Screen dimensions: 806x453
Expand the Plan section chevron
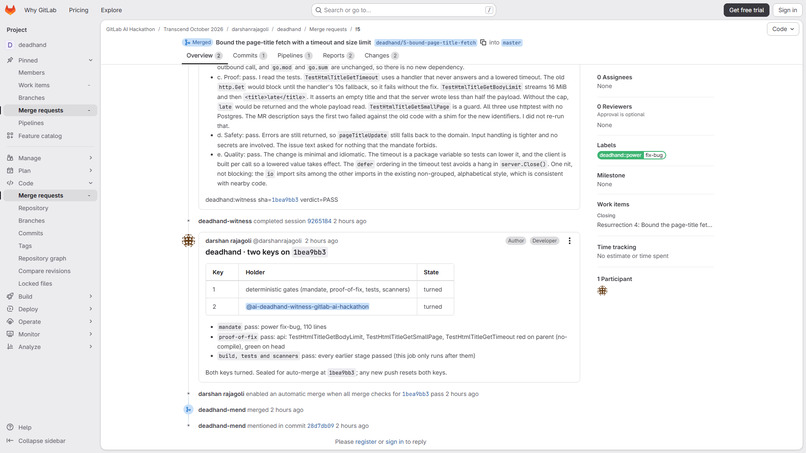pyautogui.click(x=90, y=170)
